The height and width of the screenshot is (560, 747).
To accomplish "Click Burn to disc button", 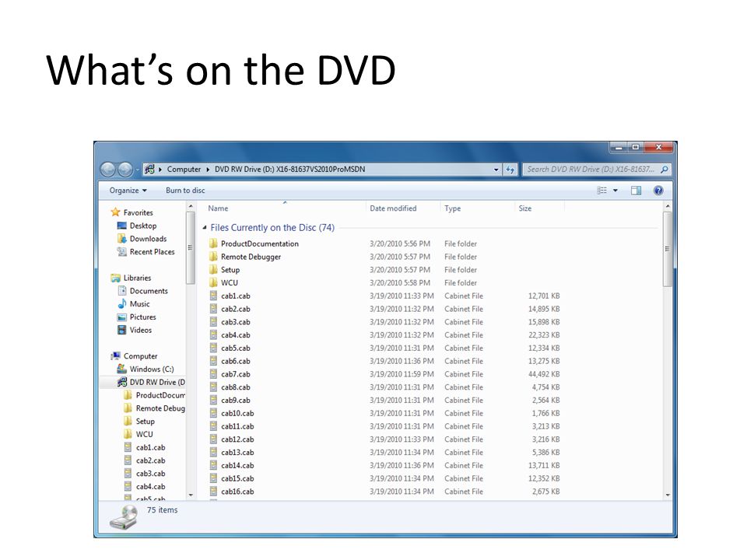I will tap(185, 191).
